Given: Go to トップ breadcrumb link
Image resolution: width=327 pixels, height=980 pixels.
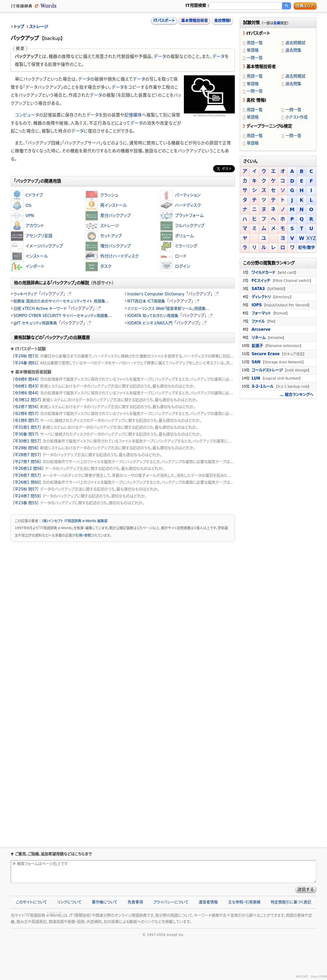Looking at the screenshot, I should pos(19,27).
